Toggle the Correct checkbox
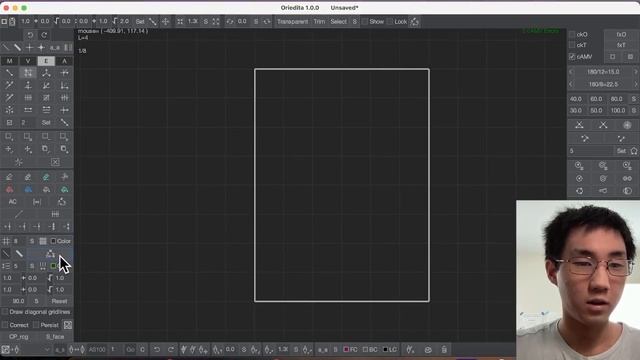 (5, 325)
